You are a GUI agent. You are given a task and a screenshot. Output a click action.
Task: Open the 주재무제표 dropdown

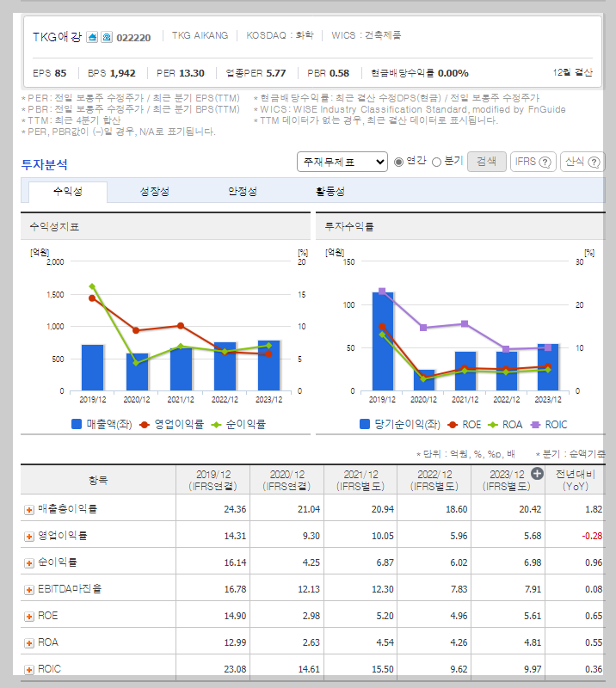pos(342,162)
